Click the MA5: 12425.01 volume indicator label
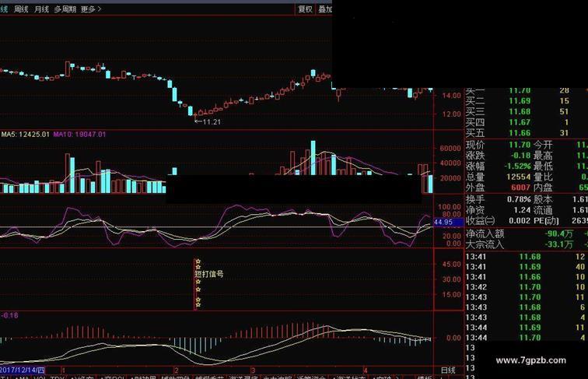This screenshot has width=588, height=379. (x=25, y=134)
